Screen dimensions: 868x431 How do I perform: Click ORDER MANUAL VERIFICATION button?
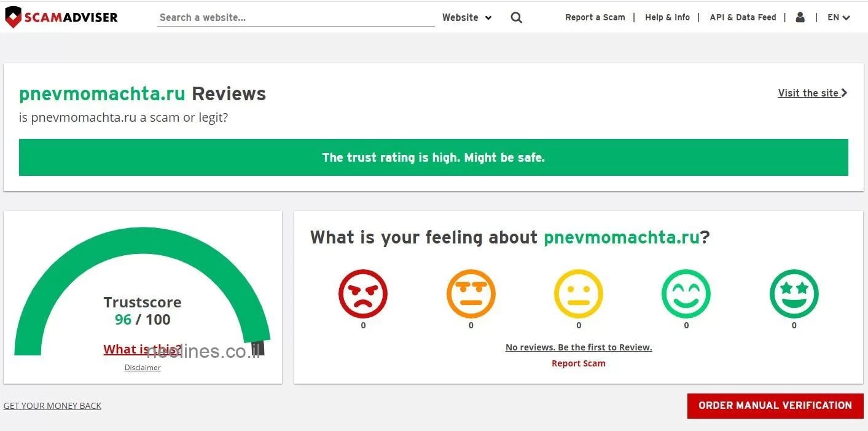tap(775, 406)
